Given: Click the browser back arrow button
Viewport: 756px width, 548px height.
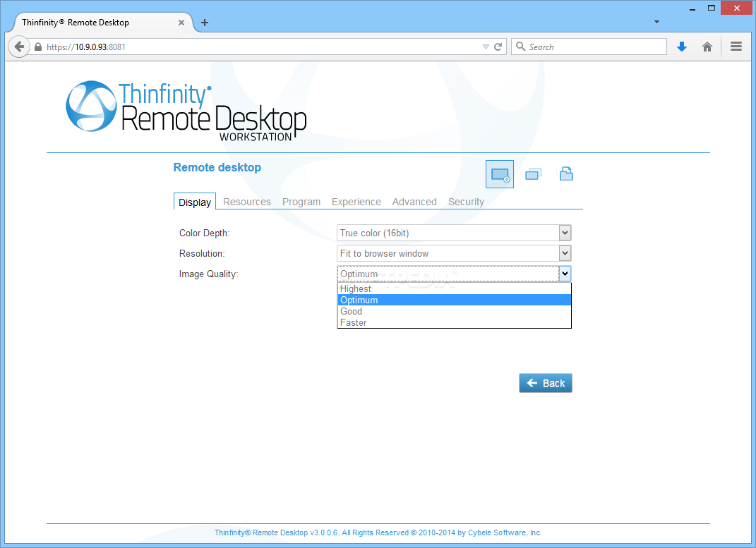Looking at the screenshot, I should tap(19, 47).
